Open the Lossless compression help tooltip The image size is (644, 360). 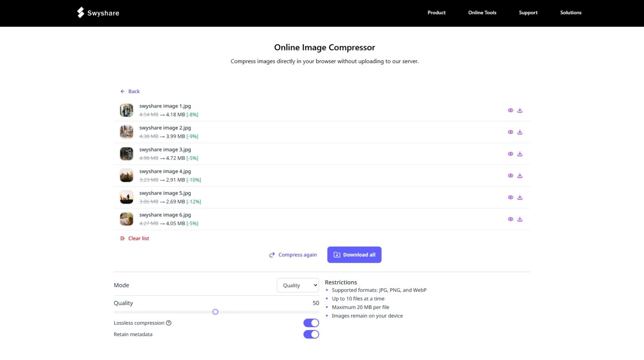point(169,323)
